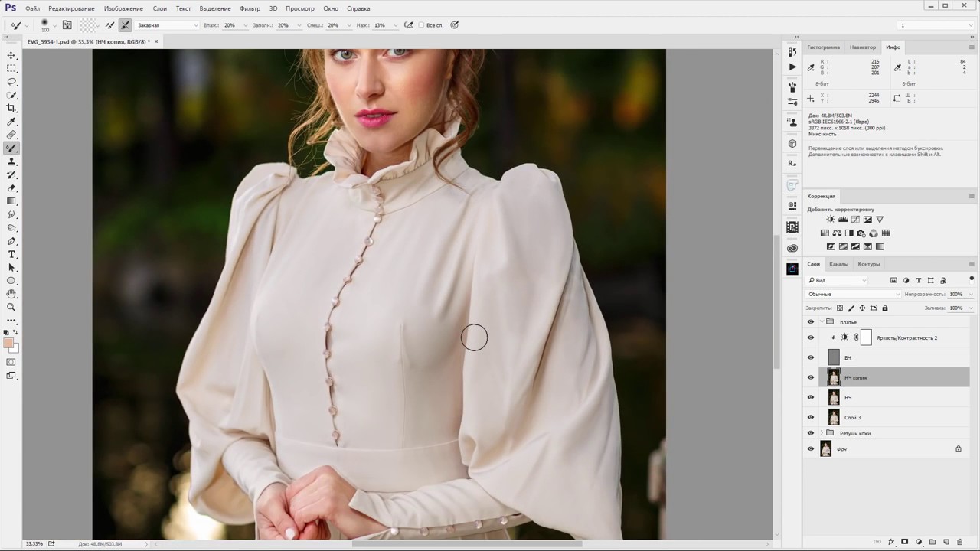
Task: Click the foreground color swatch
Action: [x=8, y=343]
